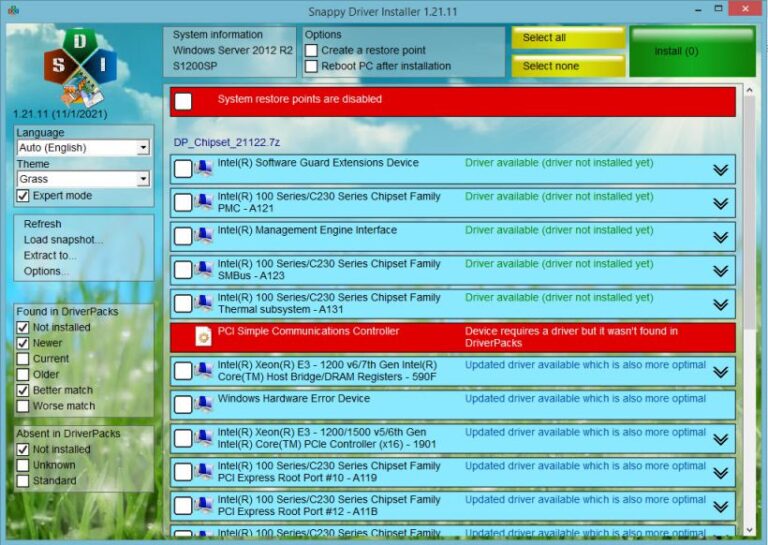Screen dimensions: 768x545
Task: Click device icon for Chipset Family PMC - A121
Action: coord(203,203)
